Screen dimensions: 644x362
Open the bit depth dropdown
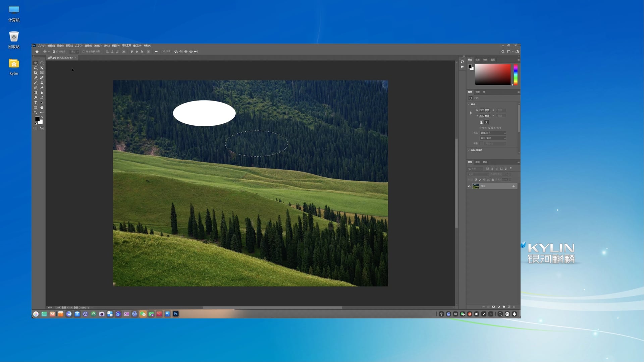[493, 138]
